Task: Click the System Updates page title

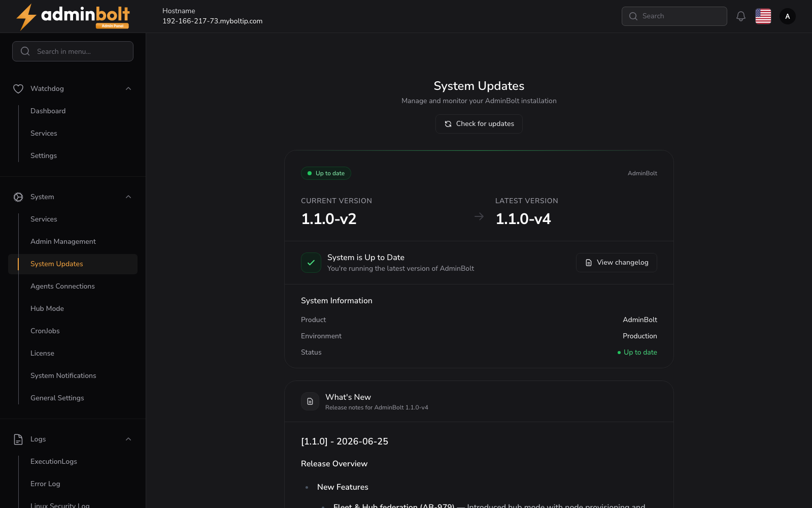Action: 479,86
